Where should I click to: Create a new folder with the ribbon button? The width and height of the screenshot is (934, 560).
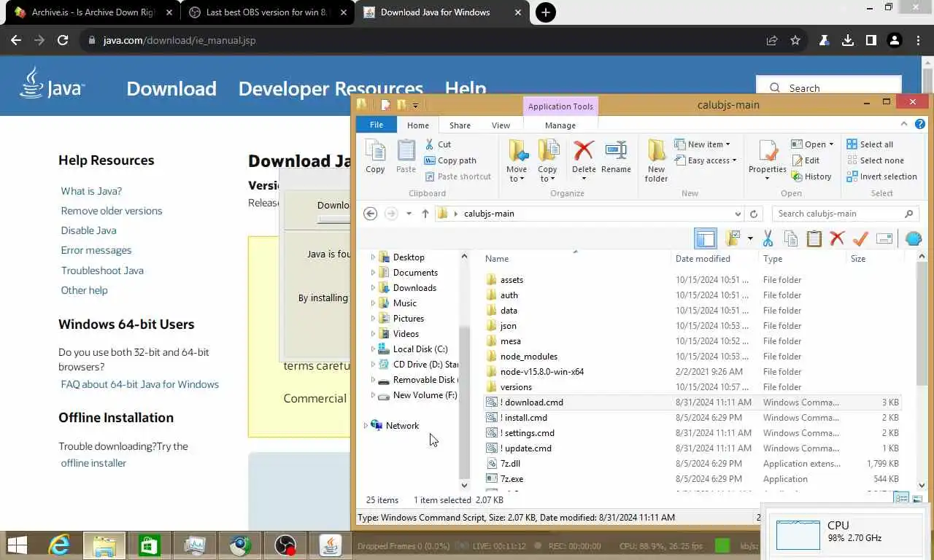[x=656, y=160]
